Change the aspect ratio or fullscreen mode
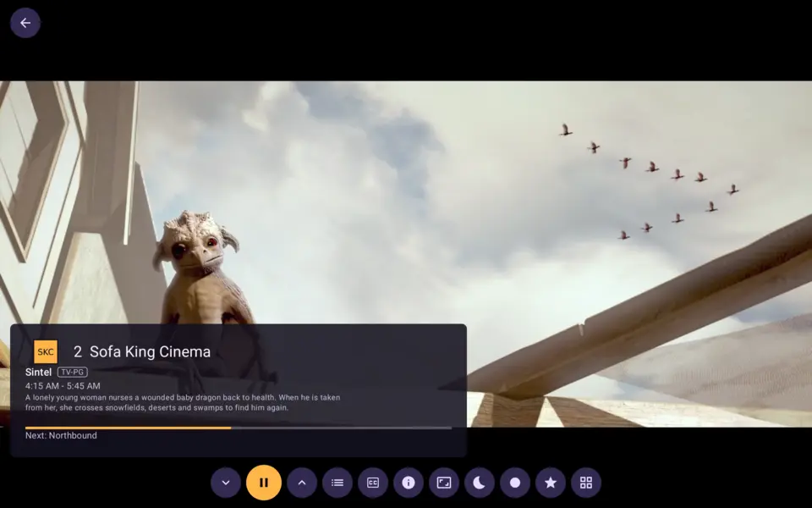The height and width of the screenshot is (508, 812). pos(444,483)
